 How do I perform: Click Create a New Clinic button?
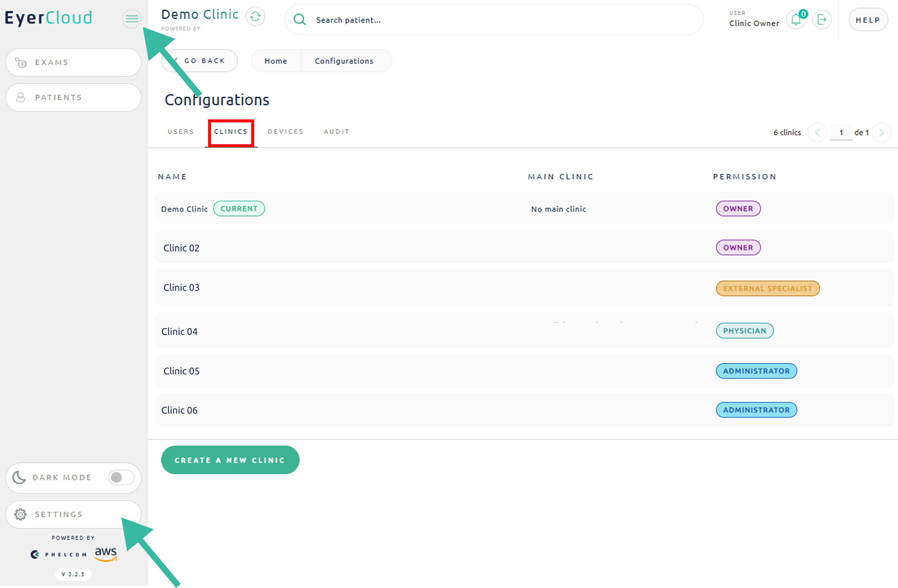(x=230, y=460)
